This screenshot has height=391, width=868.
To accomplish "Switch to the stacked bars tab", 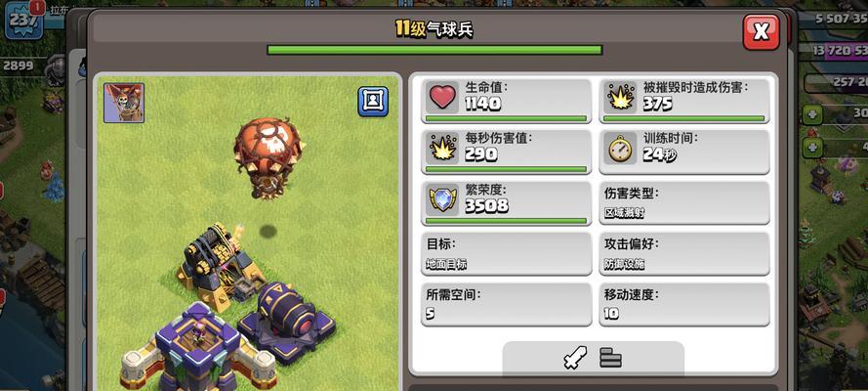I will pos(610,358).
